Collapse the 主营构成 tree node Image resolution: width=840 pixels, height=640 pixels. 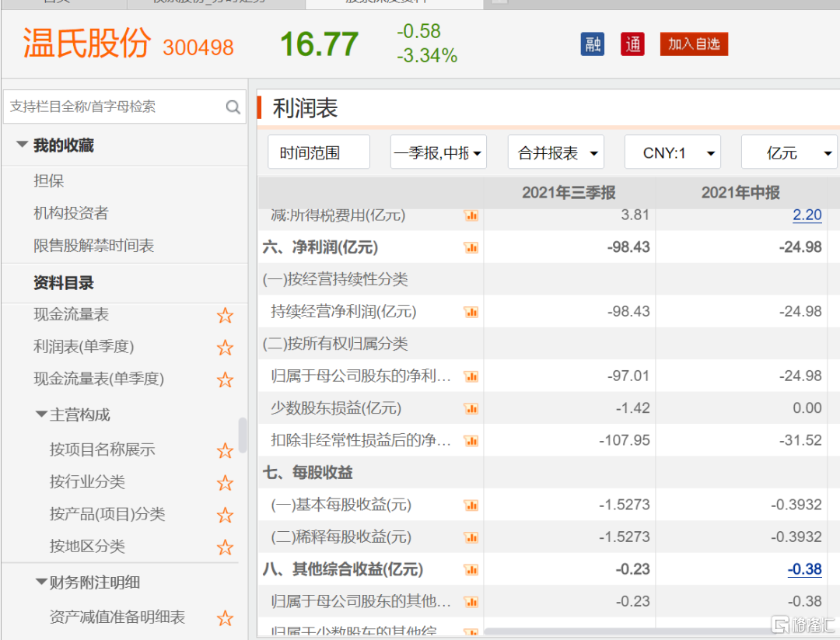click(x=41, y=414)
